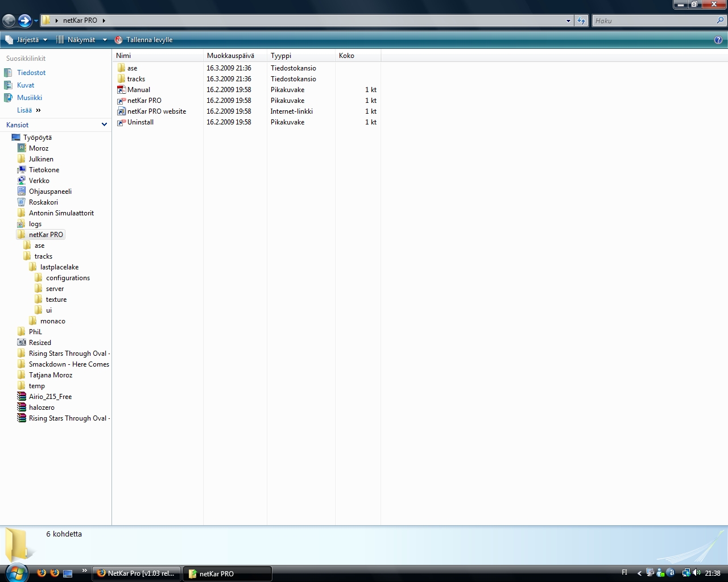Show hidden tray icons with the arrow
The image size is (728, 582).
(x=639, y=573)
